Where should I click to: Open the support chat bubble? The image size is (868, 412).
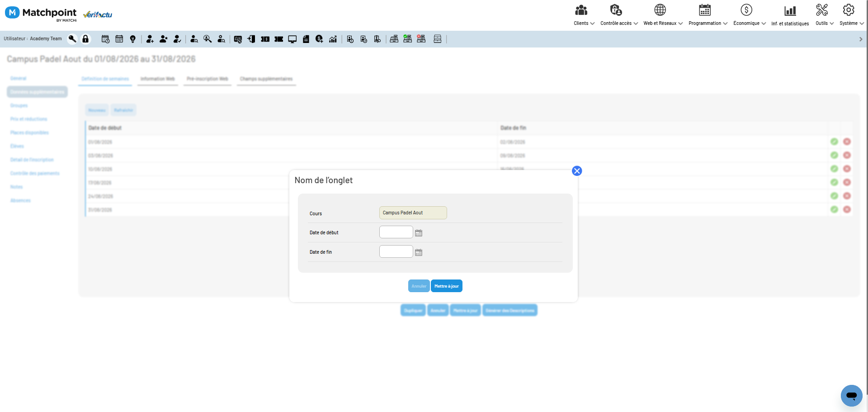point(852,396)
